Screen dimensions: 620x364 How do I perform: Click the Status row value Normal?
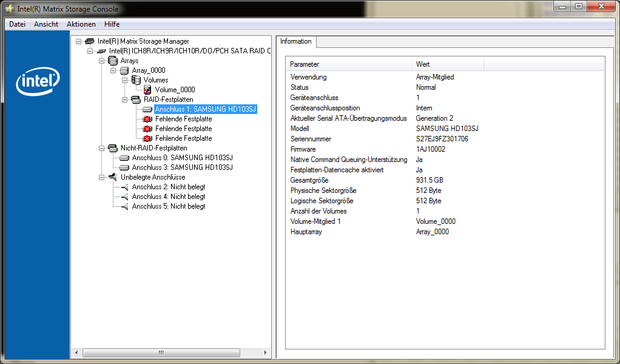click(426, 87)
